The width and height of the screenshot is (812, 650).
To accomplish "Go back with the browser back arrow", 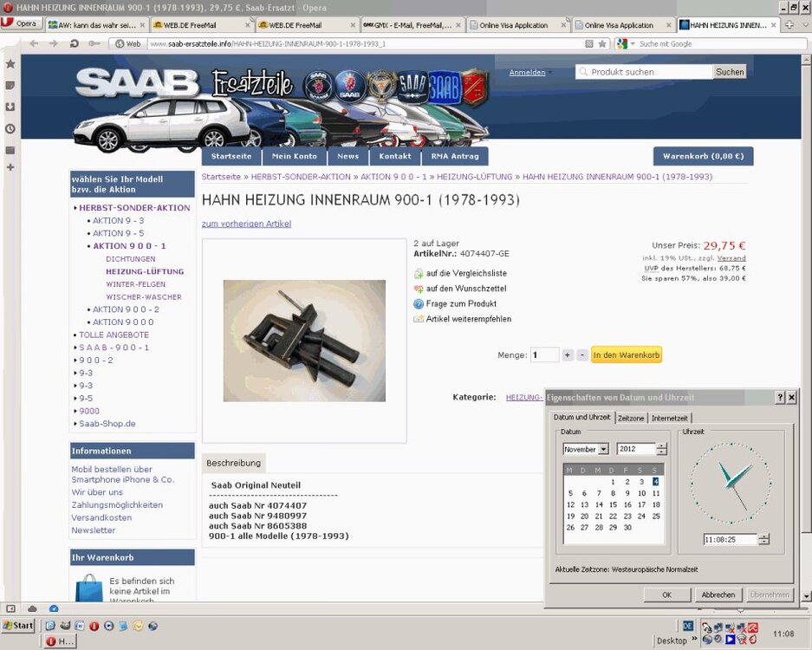I will 34,43.
